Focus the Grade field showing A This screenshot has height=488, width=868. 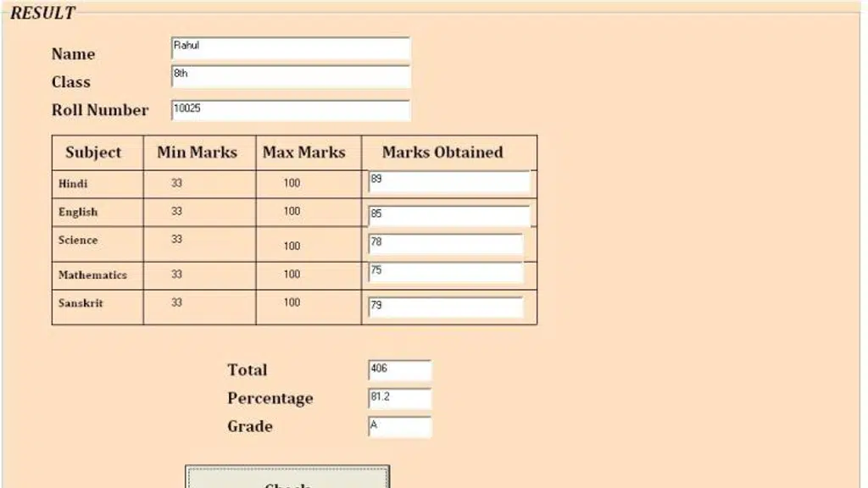pyautogui.click(x=400, y=427)
